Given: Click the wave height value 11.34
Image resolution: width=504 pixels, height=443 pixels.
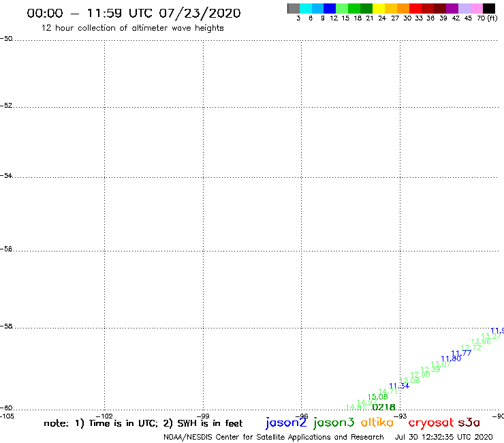Looking at the screenshot, I should point(399,386).
